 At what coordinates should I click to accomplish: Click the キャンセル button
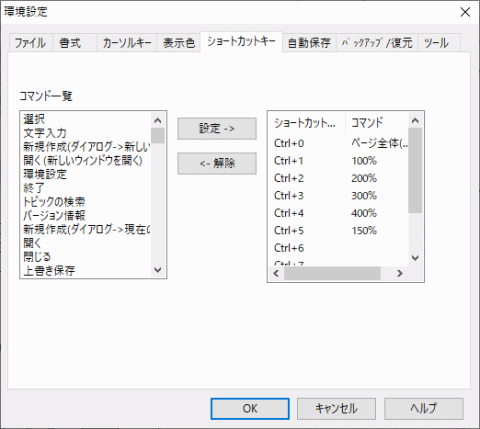pos(336,408)
